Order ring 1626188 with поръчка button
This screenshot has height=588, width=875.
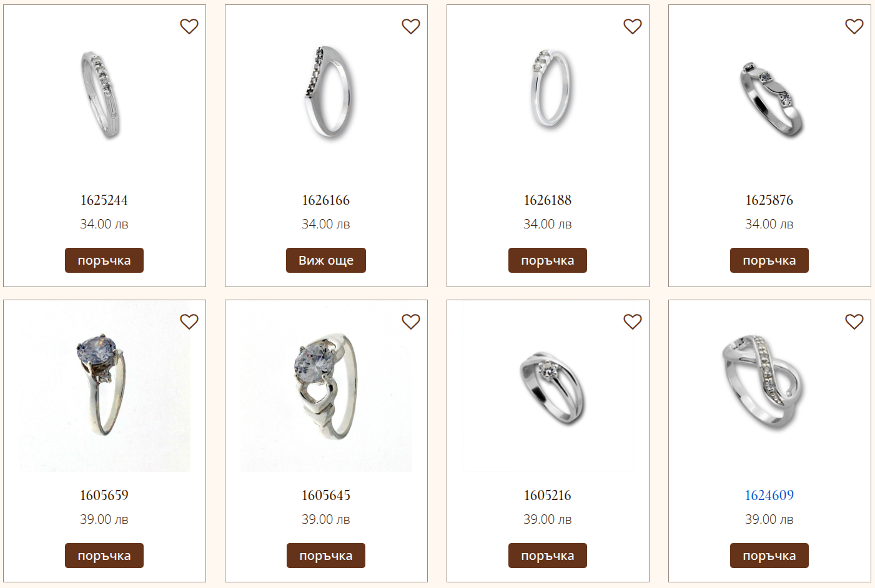coord(548,260)
